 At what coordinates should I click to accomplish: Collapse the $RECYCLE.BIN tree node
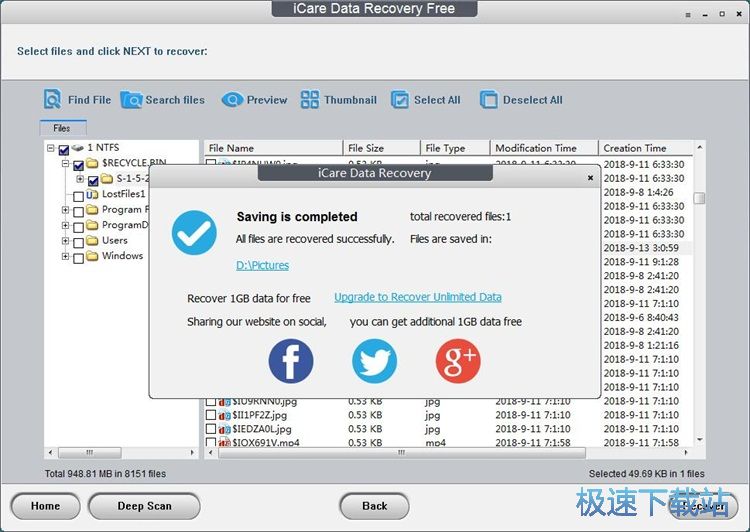65,163
